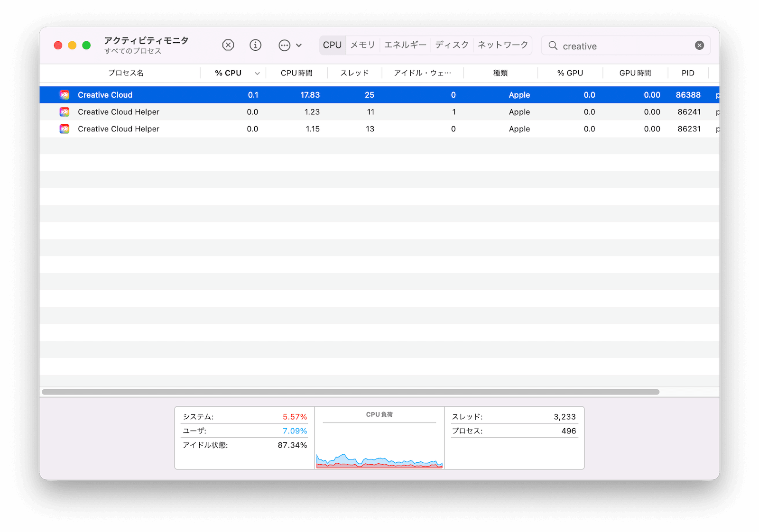Viewport: 759px width, 532px height.
Task: Toggle the sort arrow in the % CPU header
Action: tap(257, 73)
